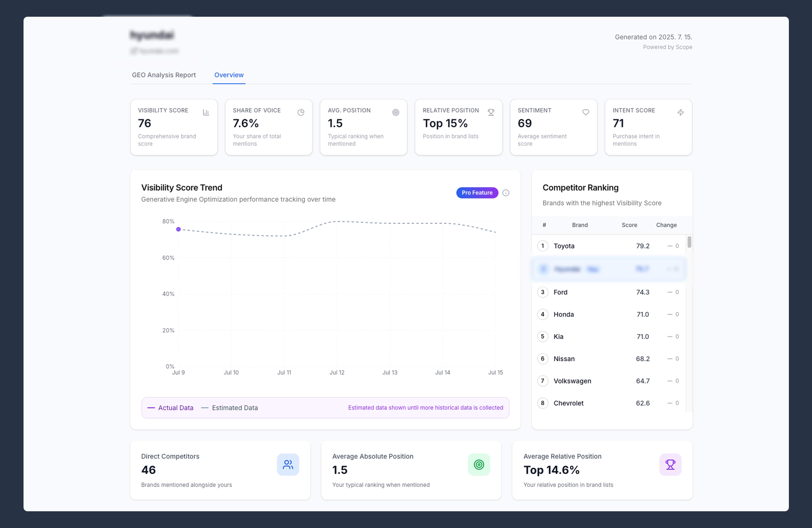Select the Overview tab
The height and width of the screenshot is (528, 812).
pyautogui.click(x=229, y=75)
